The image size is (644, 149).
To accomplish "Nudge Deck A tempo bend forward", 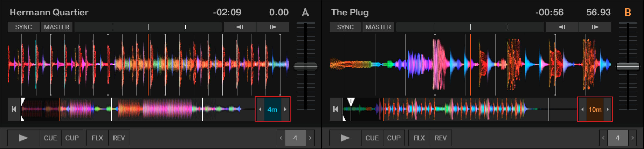I will pos(273,27).
